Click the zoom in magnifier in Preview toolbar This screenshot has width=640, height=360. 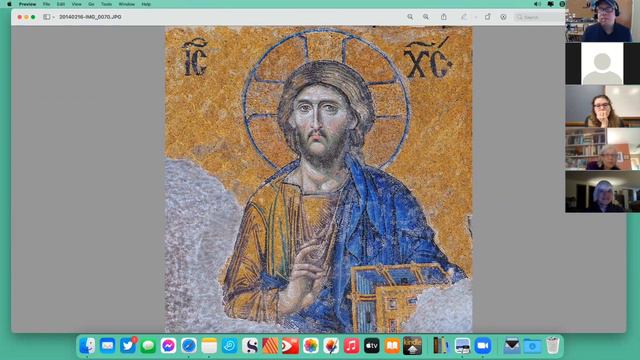[x=426, y=17]
